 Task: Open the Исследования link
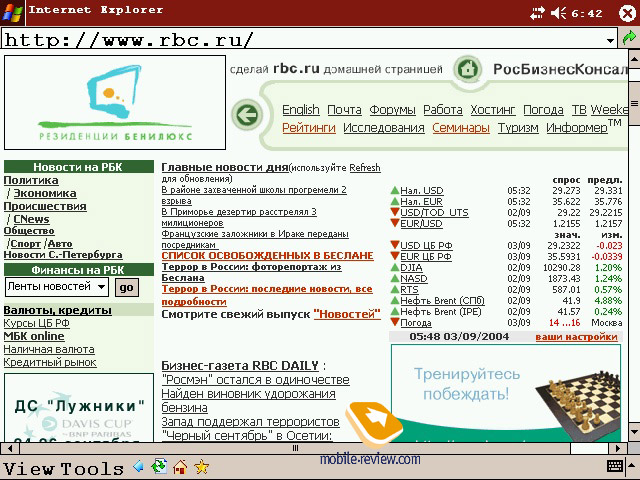(384, 128)
